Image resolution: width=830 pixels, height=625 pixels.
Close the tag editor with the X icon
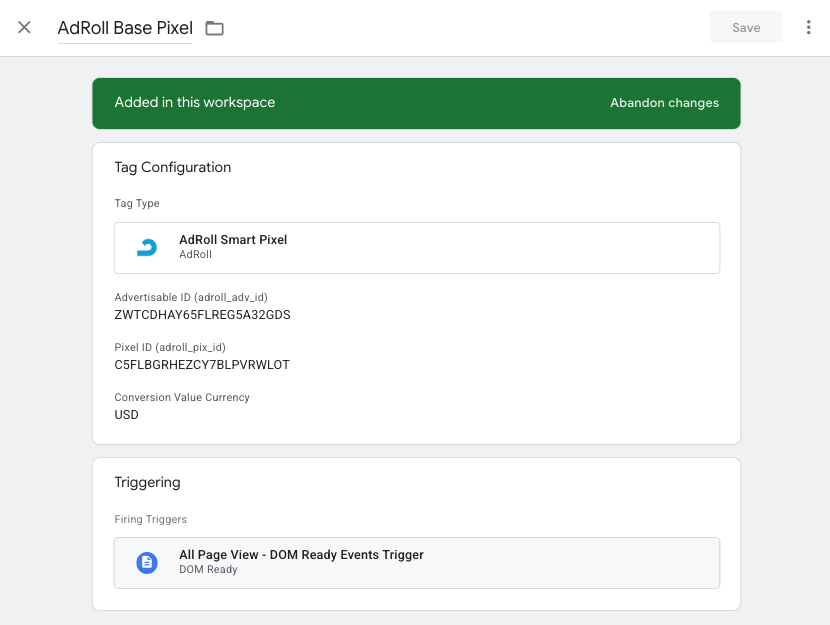pos(25,28)
